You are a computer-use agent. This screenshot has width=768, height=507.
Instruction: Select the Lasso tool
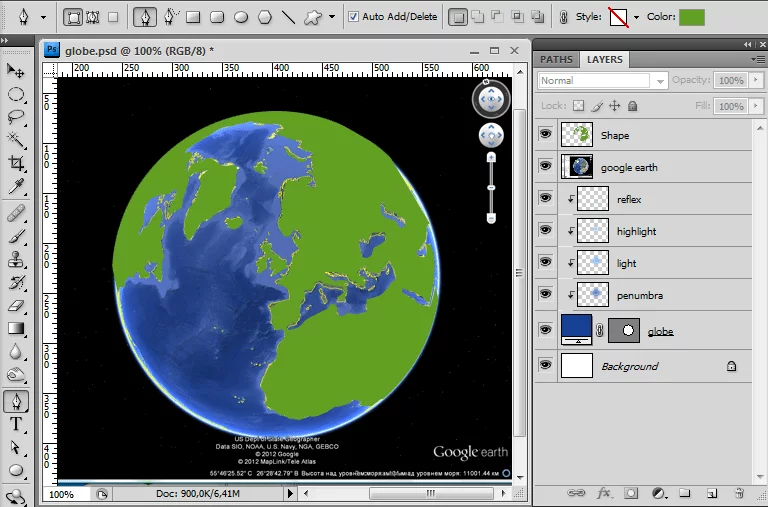(x=16, y=117)
